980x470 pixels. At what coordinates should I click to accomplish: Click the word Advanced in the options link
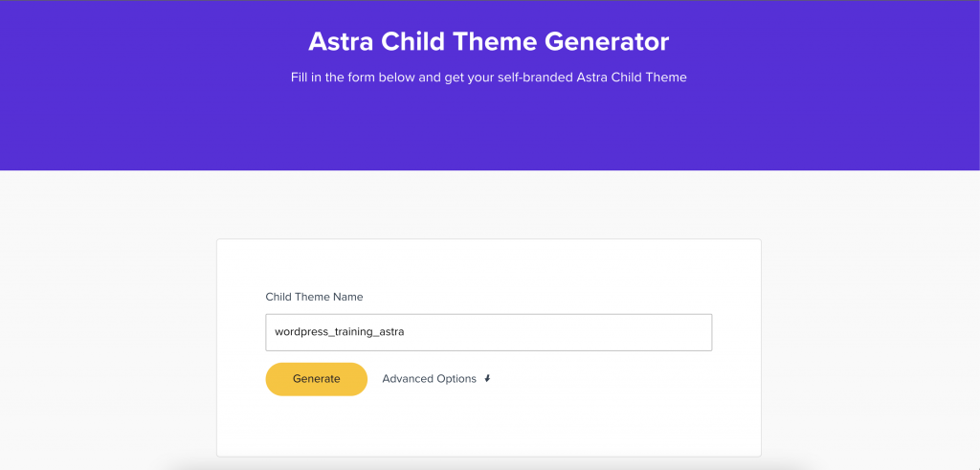coord(409,379)
